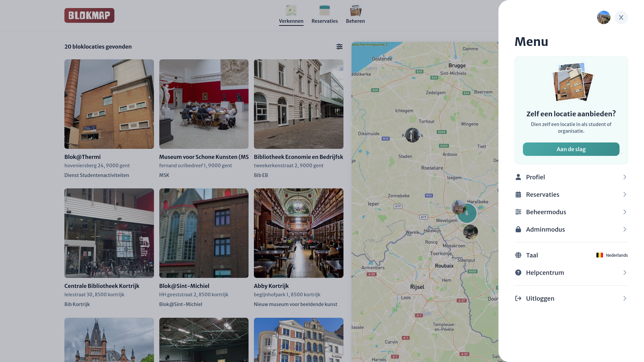Open the filter sliders icon above listings

339,47
